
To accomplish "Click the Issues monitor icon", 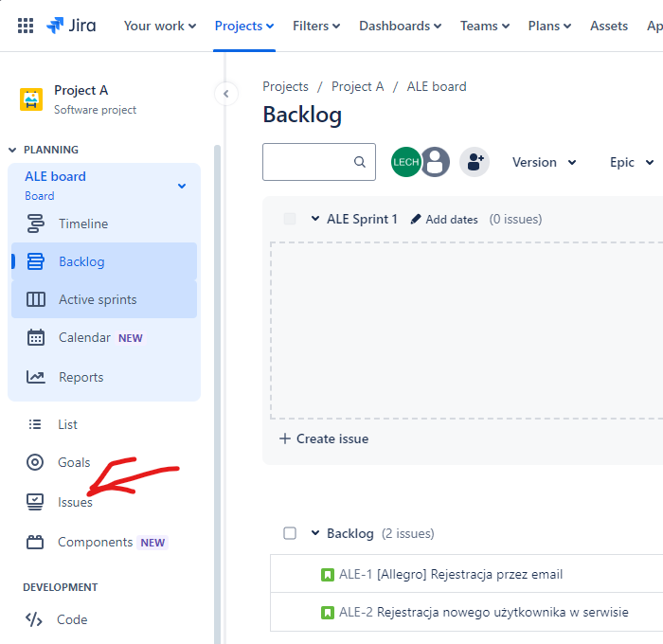I will pyautogui.click(x=35, y=502).
